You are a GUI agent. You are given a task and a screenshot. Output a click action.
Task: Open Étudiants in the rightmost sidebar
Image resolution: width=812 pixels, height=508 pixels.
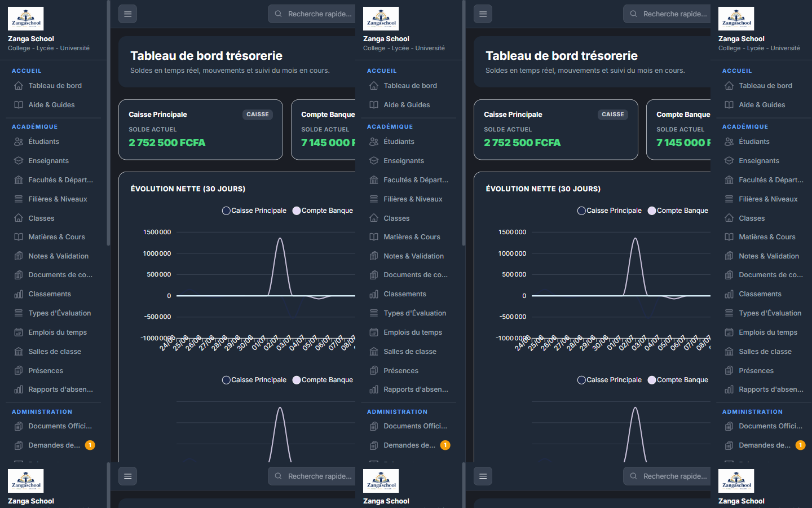click(x=764, y=142)
